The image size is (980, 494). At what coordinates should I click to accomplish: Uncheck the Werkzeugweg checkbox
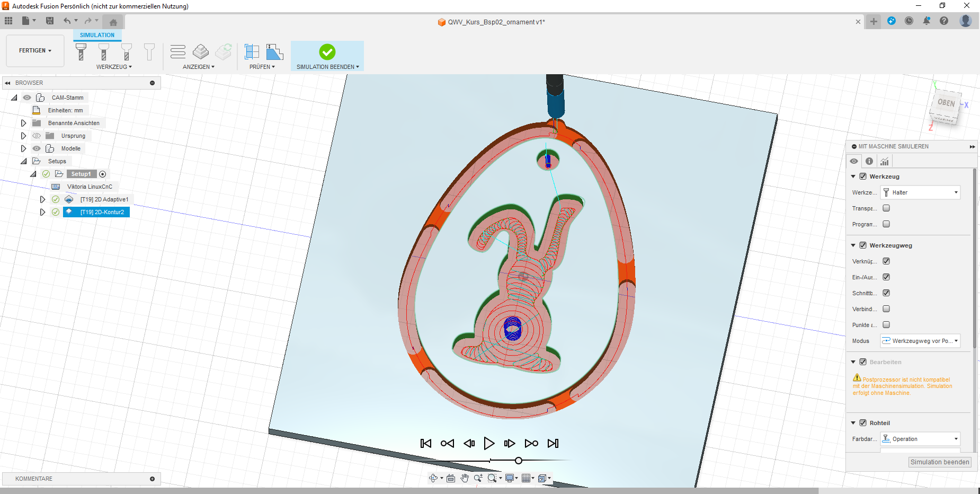863,245
